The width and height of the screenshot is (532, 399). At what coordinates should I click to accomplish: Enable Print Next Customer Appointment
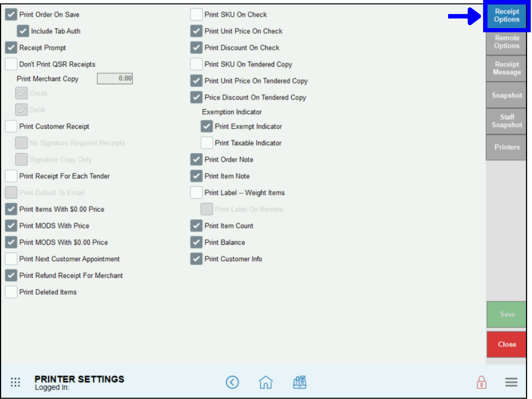(11, 259)
